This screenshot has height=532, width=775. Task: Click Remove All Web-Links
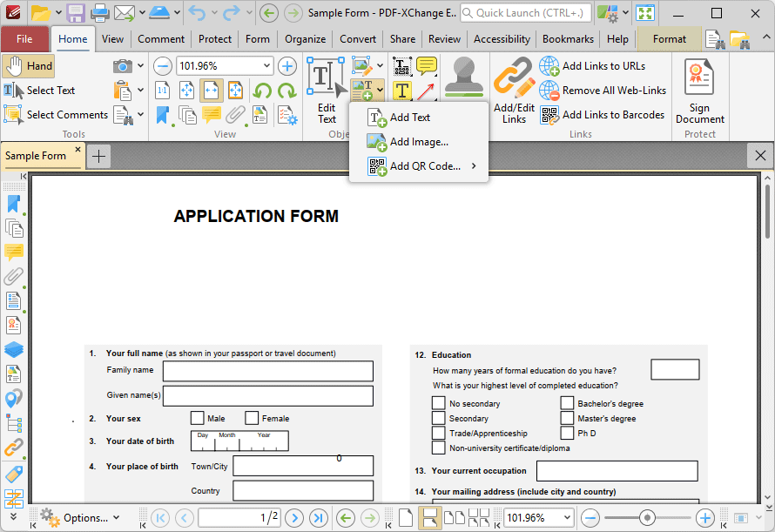tap(603, 91)
